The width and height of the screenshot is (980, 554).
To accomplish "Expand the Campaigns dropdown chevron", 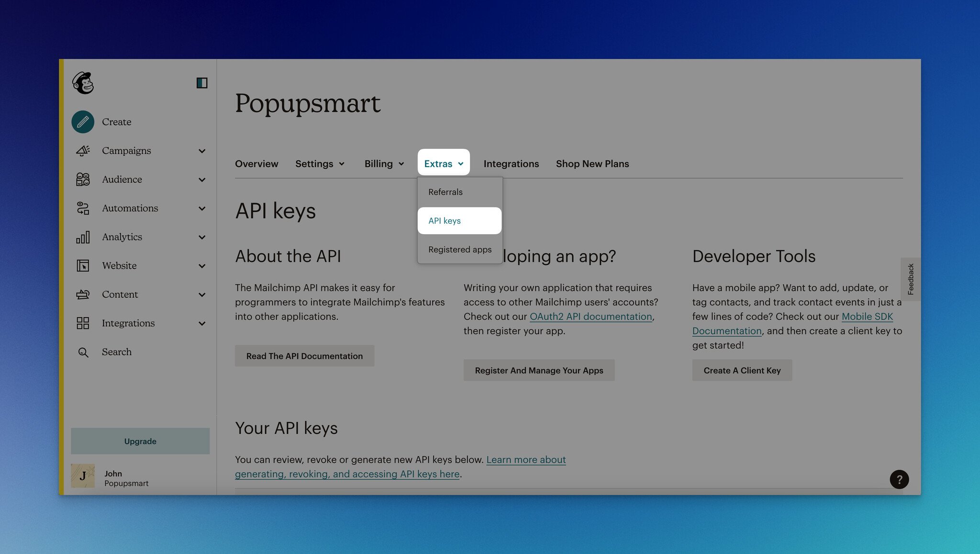I will (202, 150).
